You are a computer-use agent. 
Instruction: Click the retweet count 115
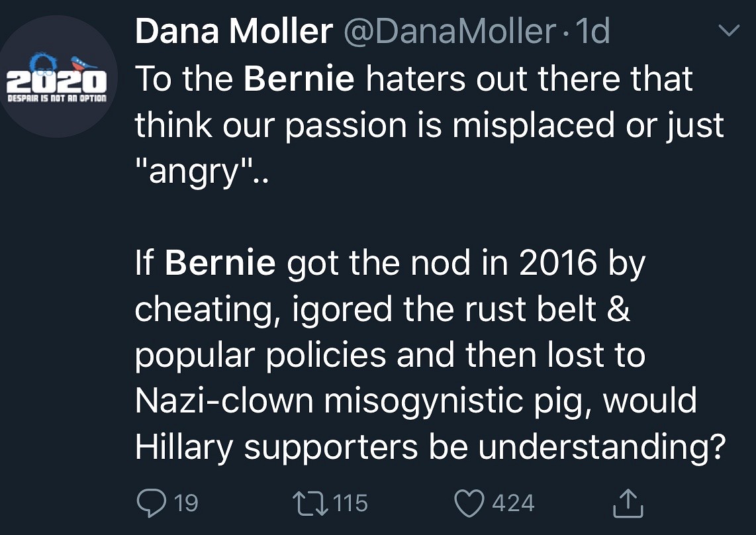click(x=350, y=503)
